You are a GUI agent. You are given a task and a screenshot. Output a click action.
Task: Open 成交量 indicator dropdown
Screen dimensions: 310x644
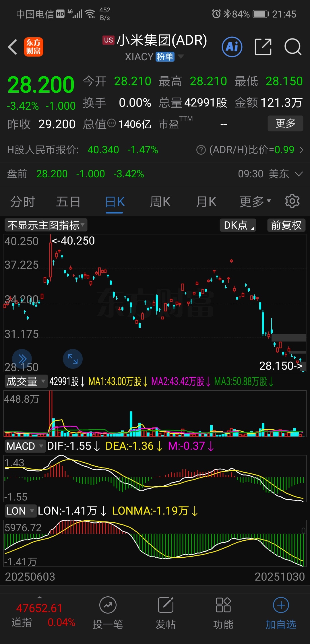point(26,381)
